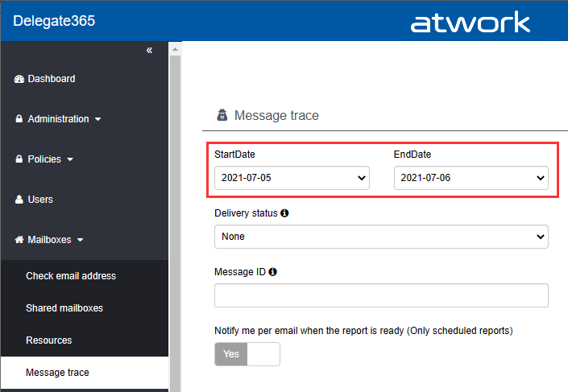Click the Delivery status label
This screenshot has width=568, height=392.
246,213
